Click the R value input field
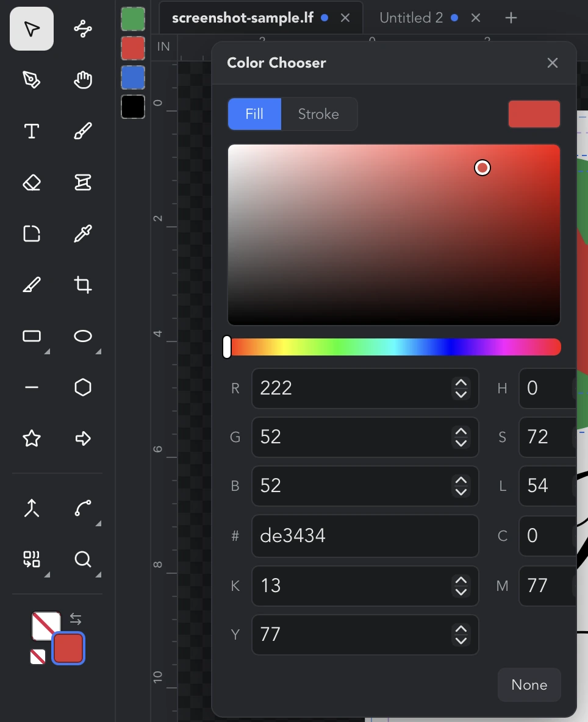Screen dimensions: 588x722 365,388
